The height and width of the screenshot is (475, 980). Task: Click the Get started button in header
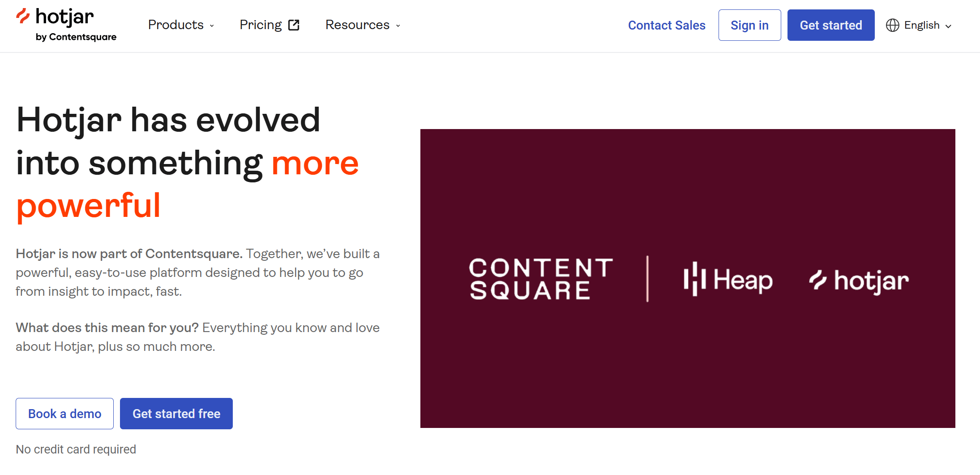point(831,25)
